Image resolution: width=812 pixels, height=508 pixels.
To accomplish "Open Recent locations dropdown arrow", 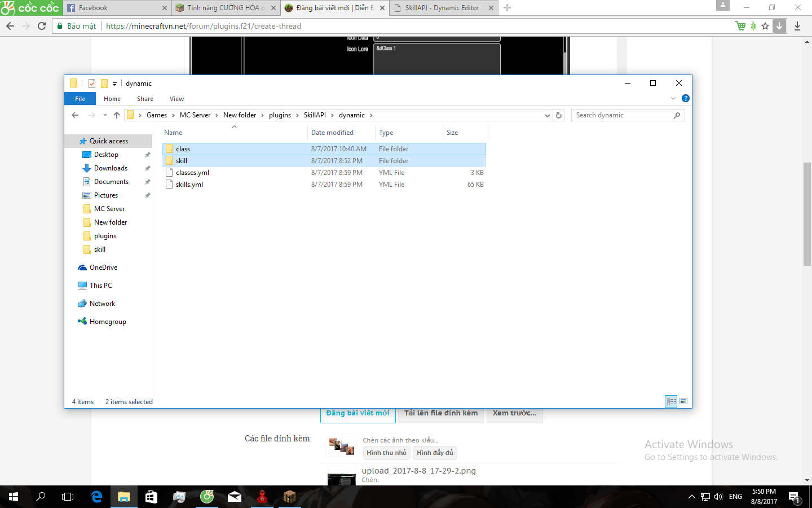I will [x=105, y=115].
